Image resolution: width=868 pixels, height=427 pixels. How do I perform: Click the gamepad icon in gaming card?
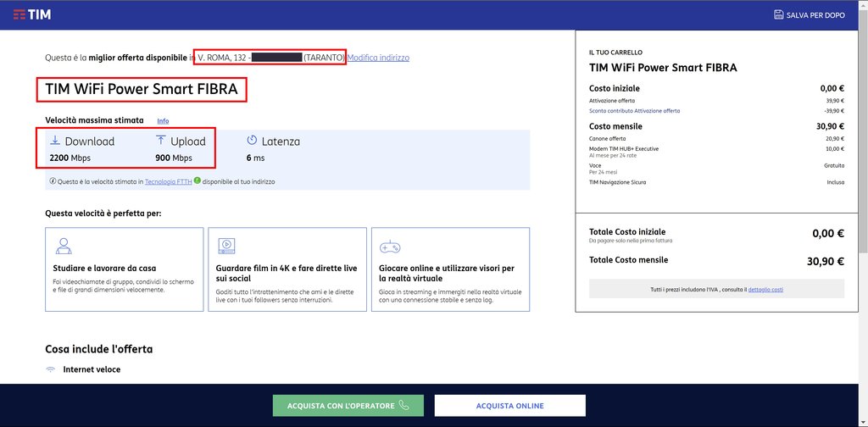[389, 247]
